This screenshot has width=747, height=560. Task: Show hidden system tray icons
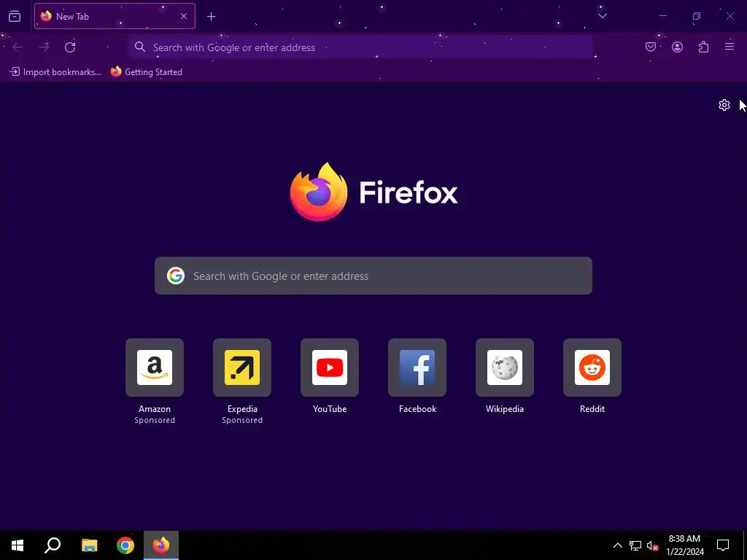pyautogui.click(x=617, y=545)
